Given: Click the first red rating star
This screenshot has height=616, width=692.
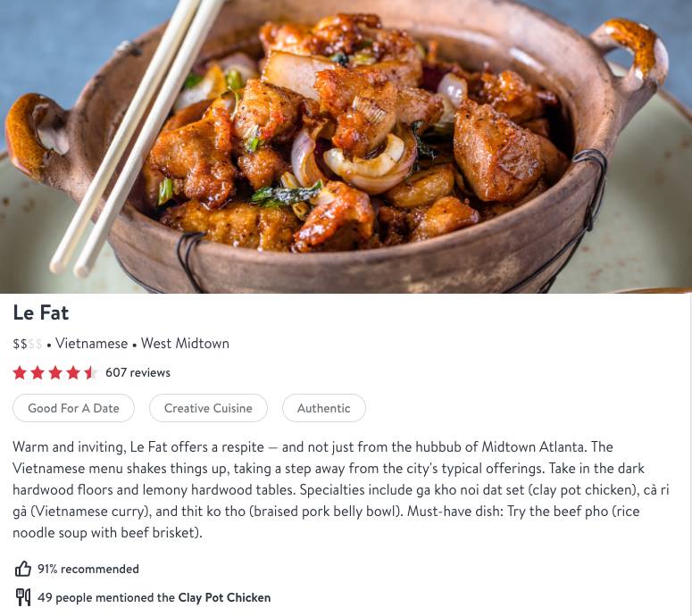Looking at the screenshot, I should (x=20, y=373).
